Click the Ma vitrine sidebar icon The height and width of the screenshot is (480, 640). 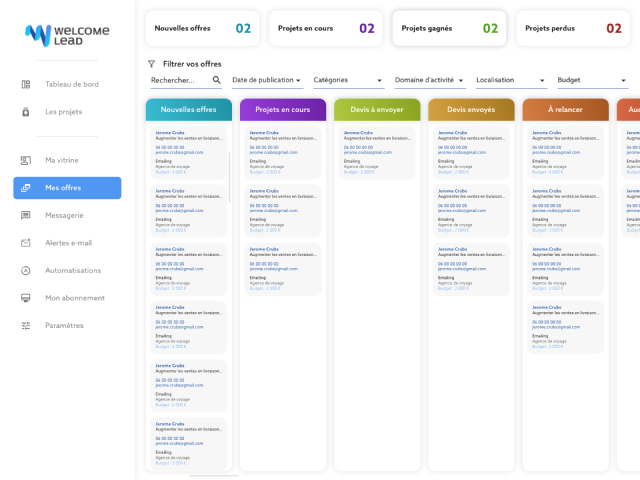[x=26, y=160]
